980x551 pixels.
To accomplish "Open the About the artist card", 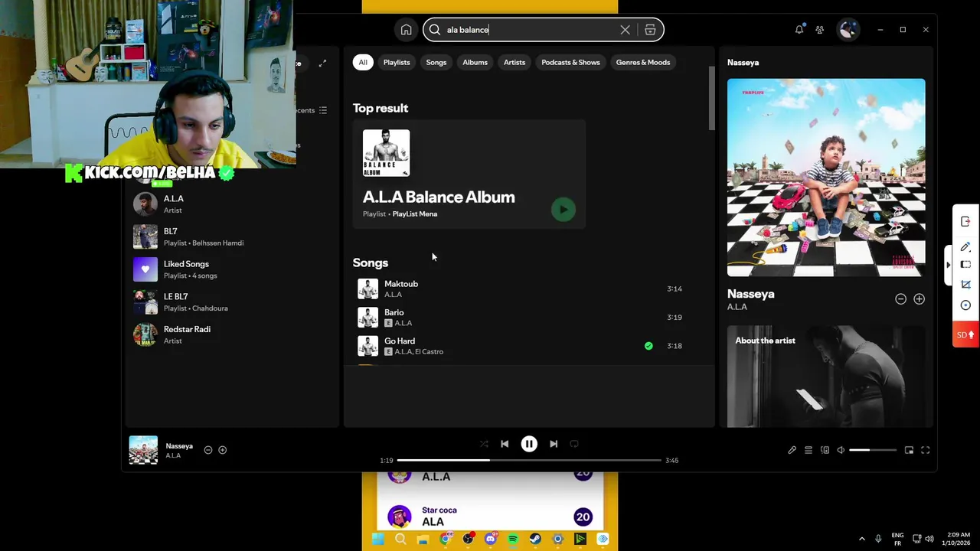I will click(x=826, y=377).
